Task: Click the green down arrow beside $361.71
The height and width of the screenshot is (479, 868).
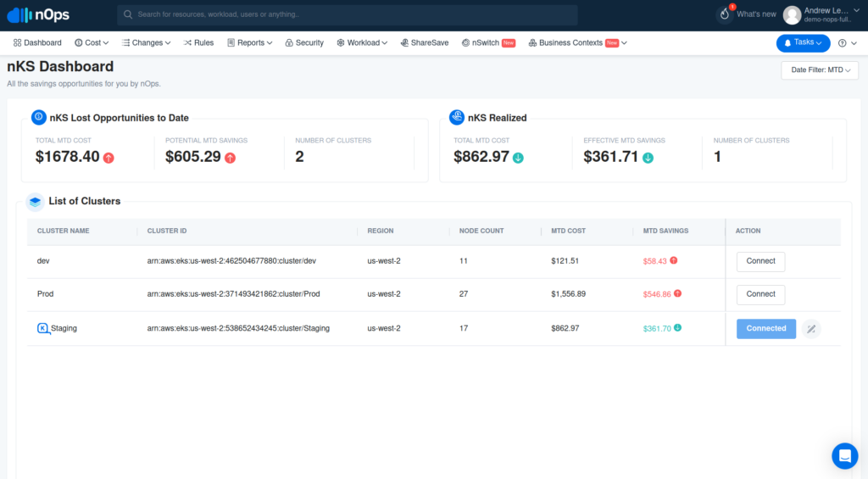Action: (x=648, y=158)
